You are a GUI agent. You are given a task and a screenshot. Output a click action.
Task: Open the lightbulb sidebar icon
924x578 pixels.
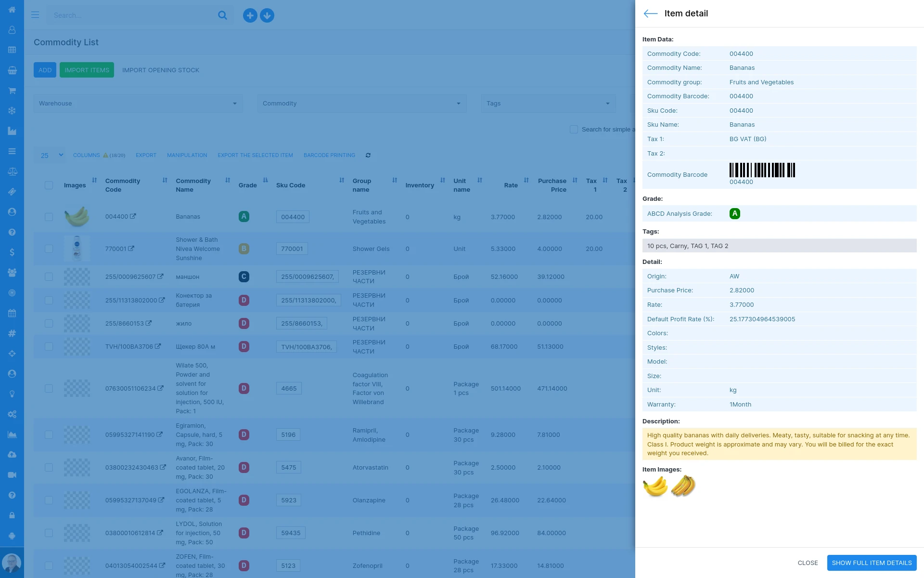12,394
